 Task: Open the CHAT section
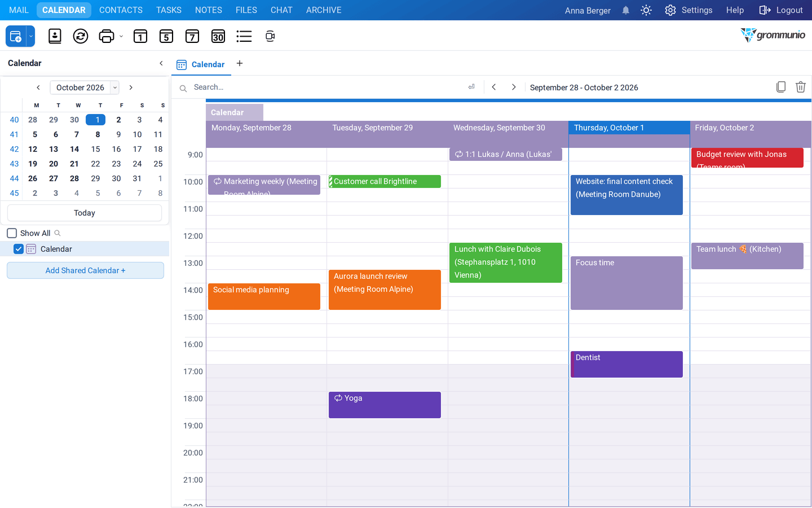pyautogui.click(x=281, y=10)
